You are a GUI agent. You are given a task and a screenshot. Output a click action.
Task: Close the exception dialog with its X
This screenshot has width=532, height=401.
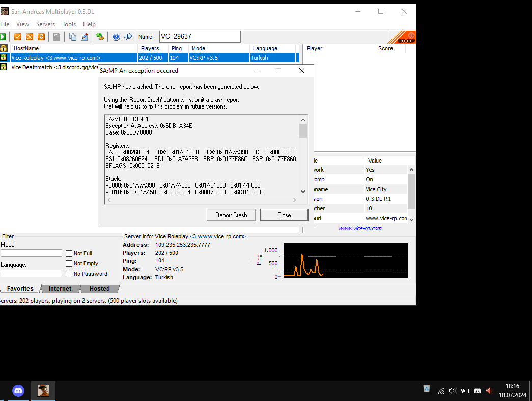pyautogui.click(x=301, y=71)
